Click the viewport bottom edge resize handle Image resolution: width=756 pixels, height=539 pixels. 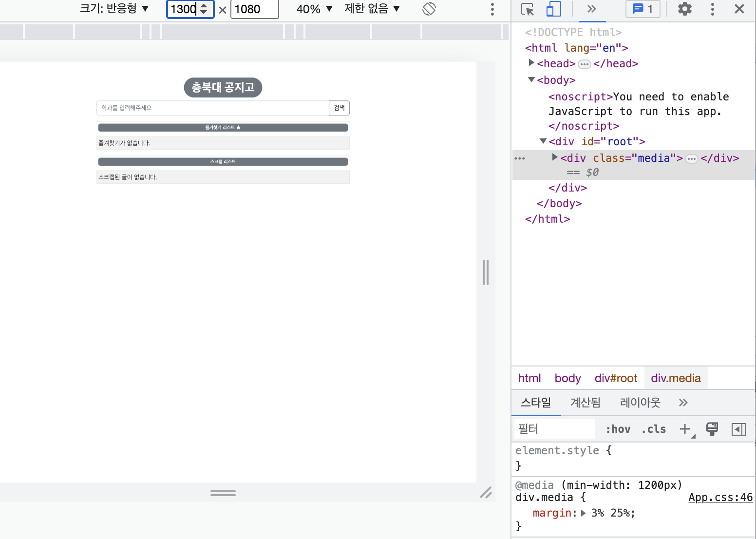click(x=223, y=493)
